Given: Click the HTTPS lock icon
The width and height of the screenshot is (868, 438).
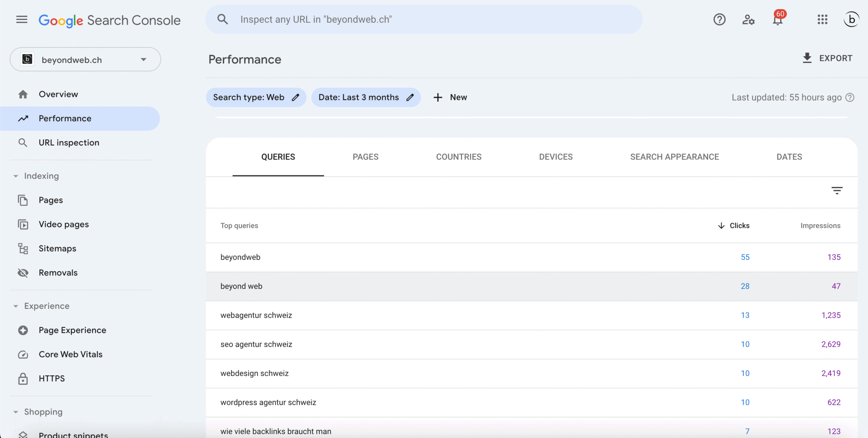Looking at the screenshot, I should 23,378.
